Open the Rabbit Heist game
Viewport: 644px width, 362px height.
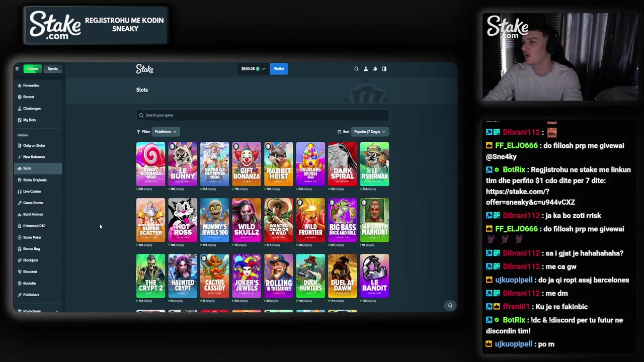click(x=279, y=164)
